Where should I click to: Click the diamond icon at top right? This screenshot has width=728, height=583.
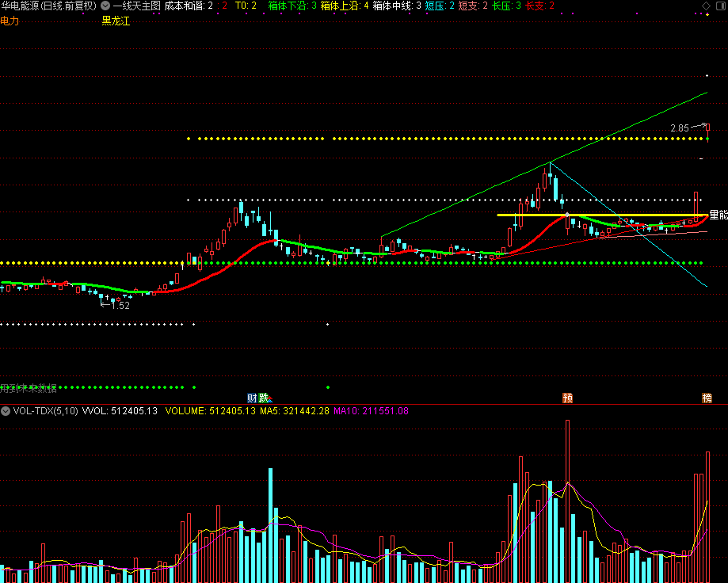pos(706,6)
